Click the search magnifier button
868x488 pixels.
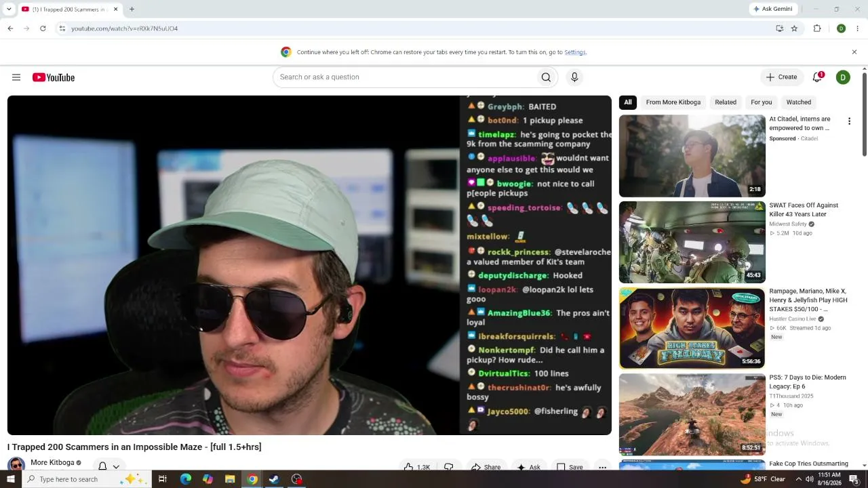[x=546, y=77]
